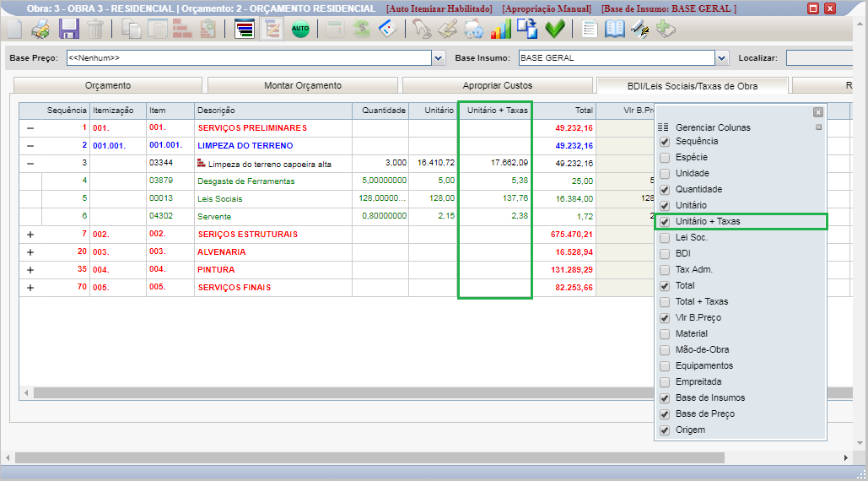Open the blue open book icon
This screenshot has height=481, width=868.
(614, 29)
